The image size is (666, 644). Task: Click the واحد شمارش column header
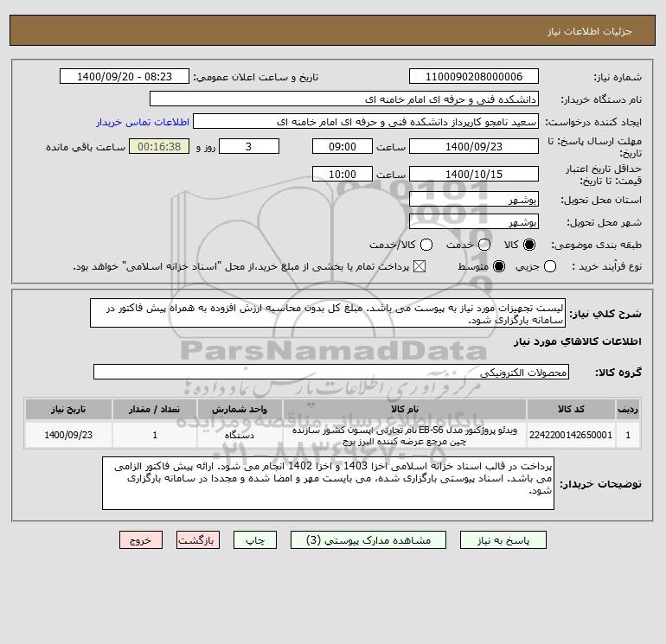click(x=240, y=409)
